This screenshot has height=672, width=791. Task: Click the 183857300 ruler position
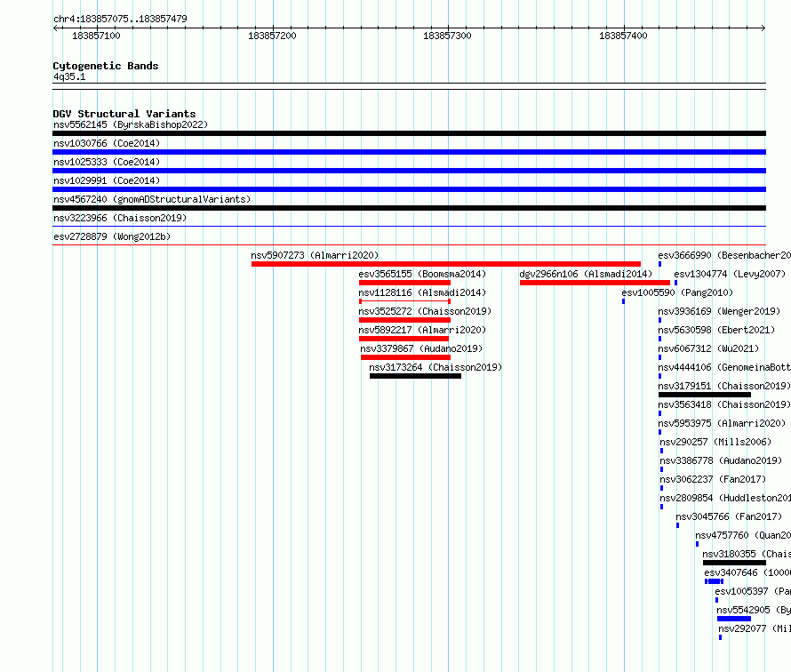point(447,36)
